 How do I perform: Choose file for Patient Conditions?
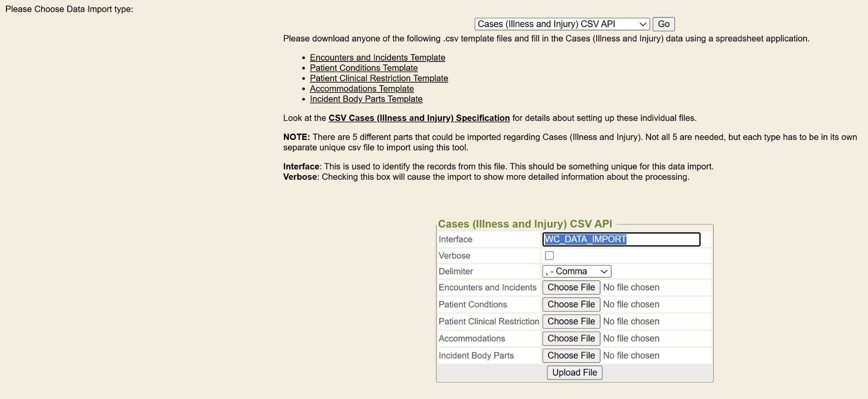point(571,304)
